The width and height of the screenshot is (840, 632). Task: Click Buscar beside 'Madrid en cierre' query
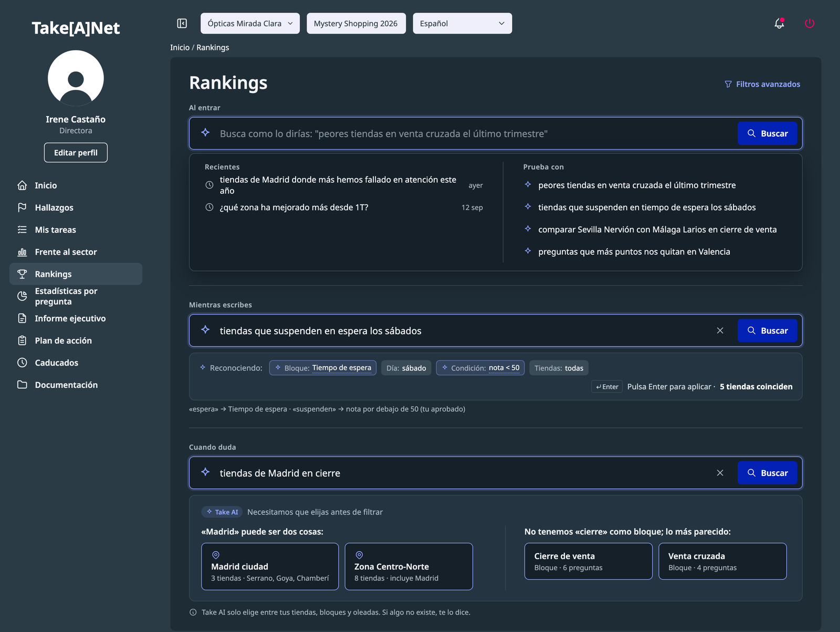point(768,473)
